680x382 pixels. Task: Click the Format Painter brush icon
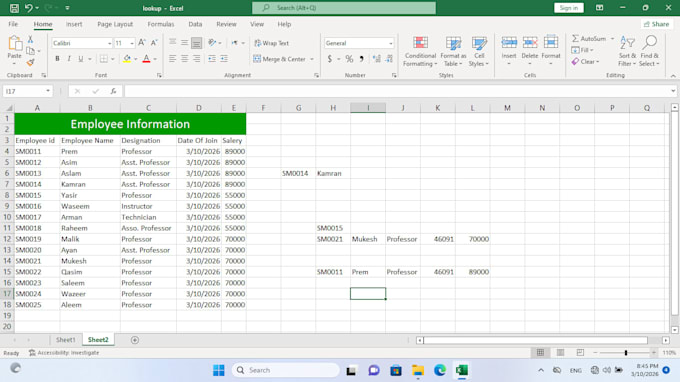(30, 62)
